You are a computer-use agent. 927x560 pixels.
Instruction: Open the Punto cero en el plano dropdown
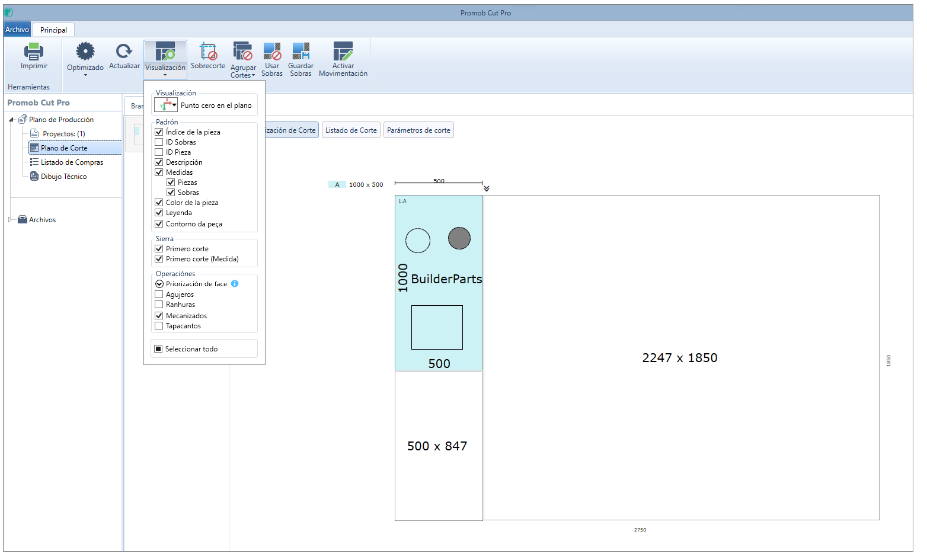(x=166, y=105)
